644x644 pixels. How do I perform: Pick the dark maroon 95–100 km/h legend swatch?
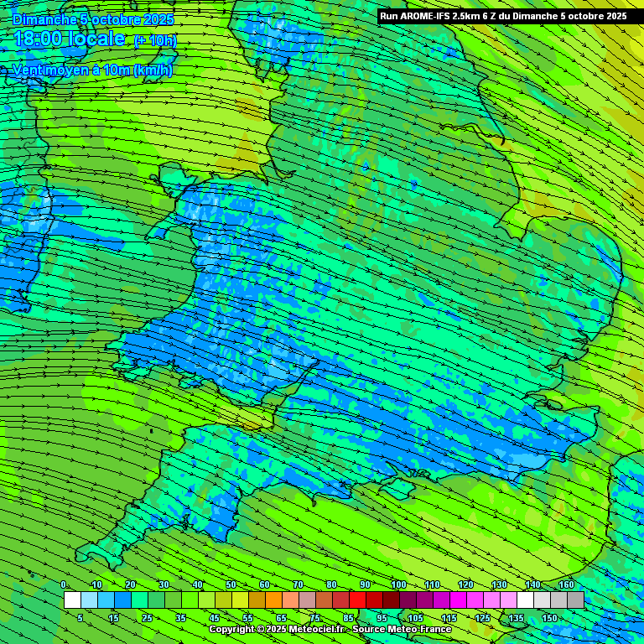click(391, 600)
